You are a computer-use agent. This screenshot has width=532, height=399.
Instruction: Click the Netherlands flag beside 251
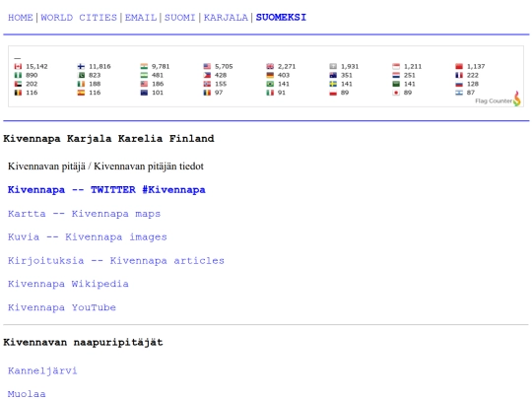[396, 75]
